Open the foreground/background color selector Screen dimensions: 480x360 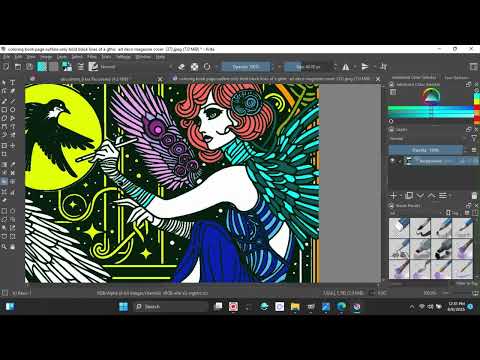[x=67, y=67]
